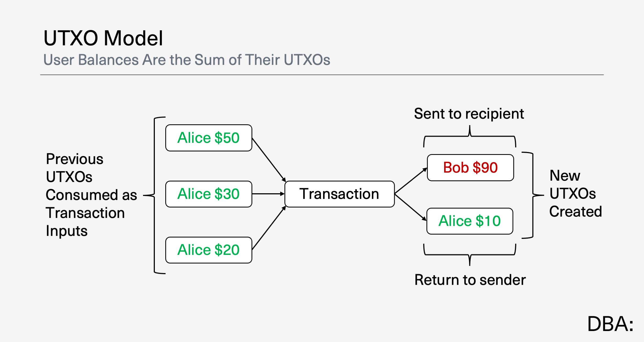This screenshot has height=342, width=644.
Task: Click the Return to sender label
Action: pos(470,280)
